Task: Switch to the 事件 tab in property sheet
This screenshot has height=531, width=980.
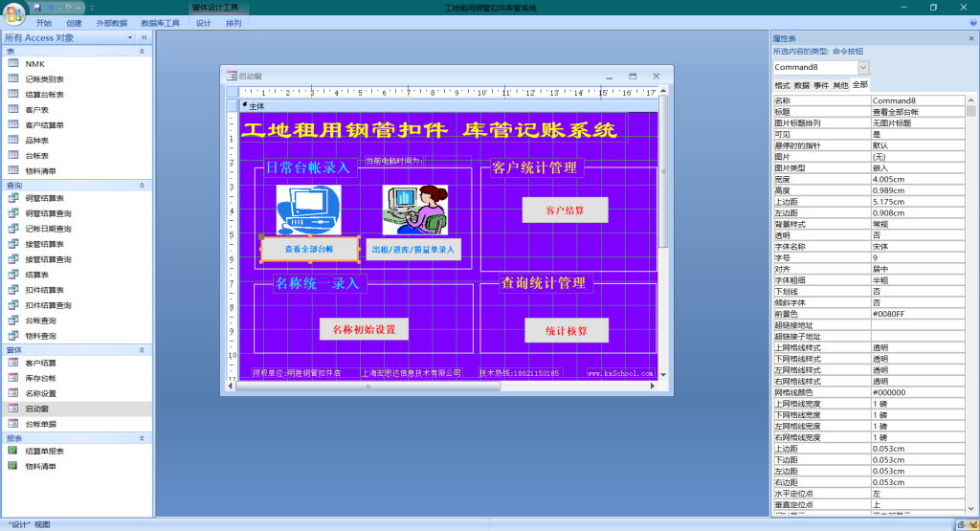Action: [x=821, y=85]
